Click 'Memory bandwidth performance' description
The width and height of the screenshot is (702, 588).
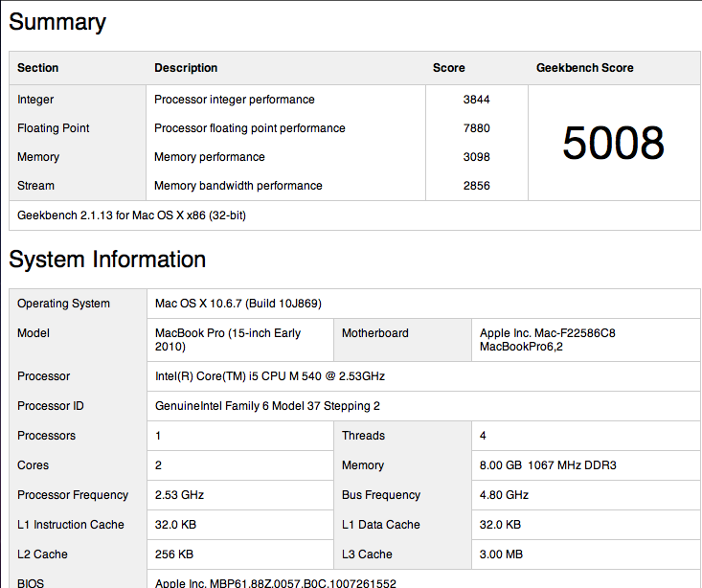click(x=238, y=186)
